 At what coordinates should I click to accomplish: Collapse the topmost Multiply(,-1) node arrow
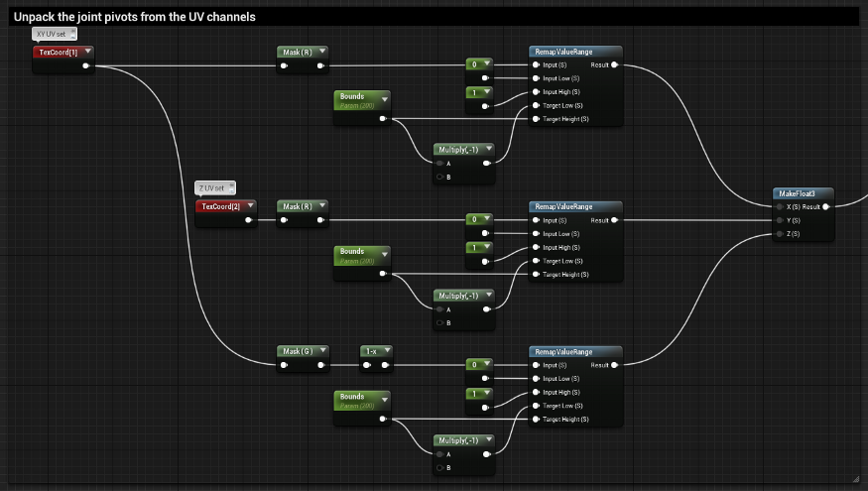[x=489, y=149]
